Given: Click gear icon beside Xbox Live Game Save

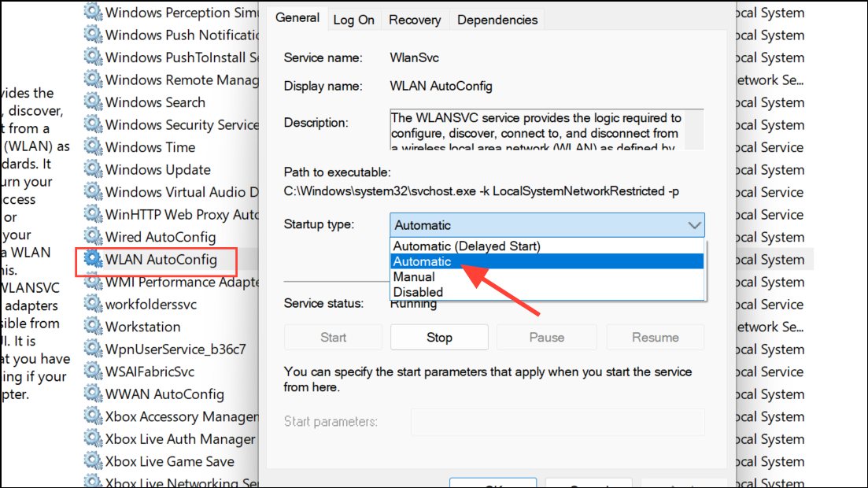Looking at the screenshot, I should pyautogui.click(x=93, y=461).
